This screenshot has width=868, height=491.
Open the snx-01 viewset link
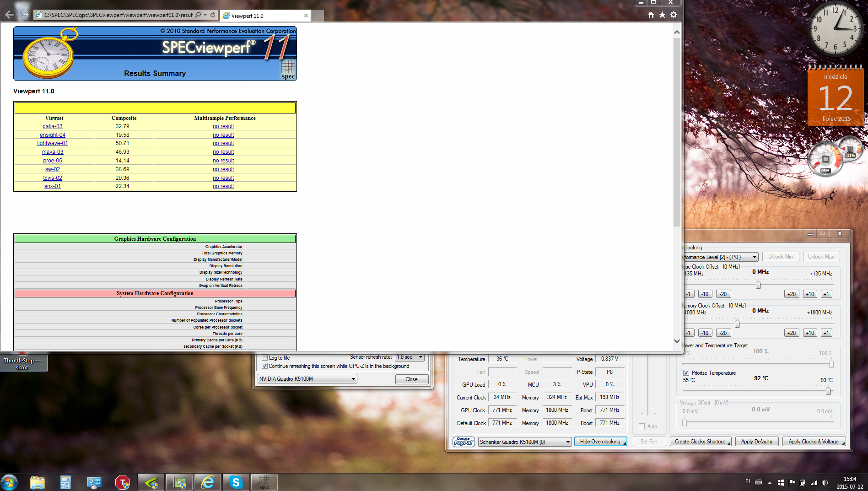[53, 186]
